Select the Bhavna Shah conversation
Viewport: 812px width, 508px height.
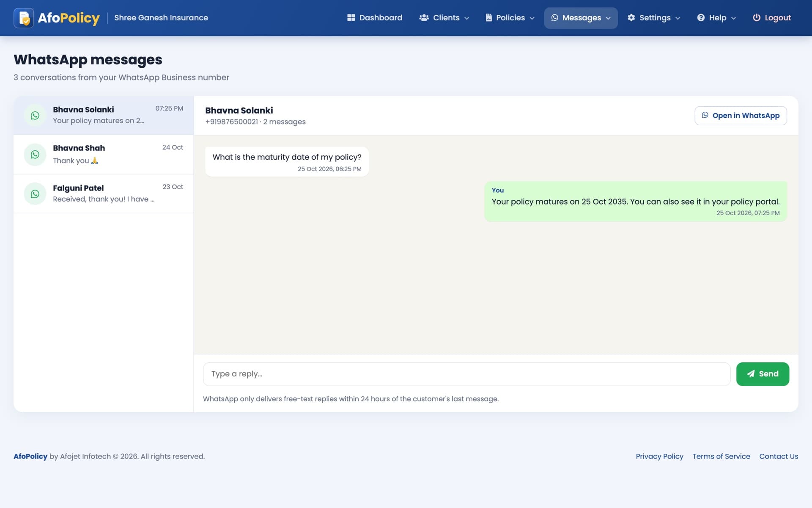104,155
